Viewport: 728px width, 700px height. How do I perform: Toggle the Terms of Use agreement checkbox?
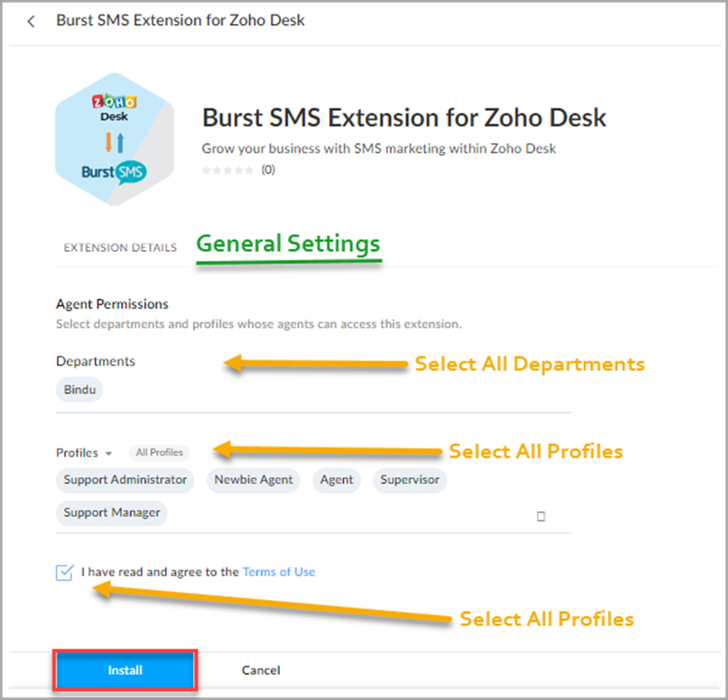tap(65, 572)
